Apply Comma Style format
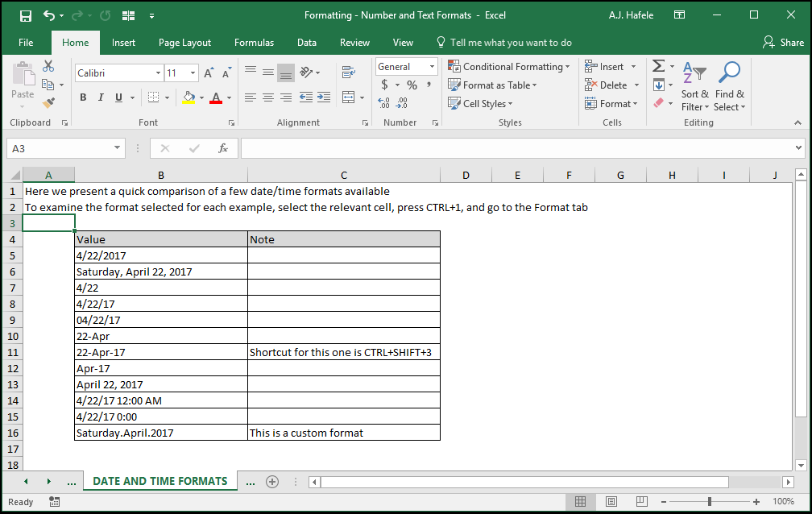812x514 pixels. point(429,85)
